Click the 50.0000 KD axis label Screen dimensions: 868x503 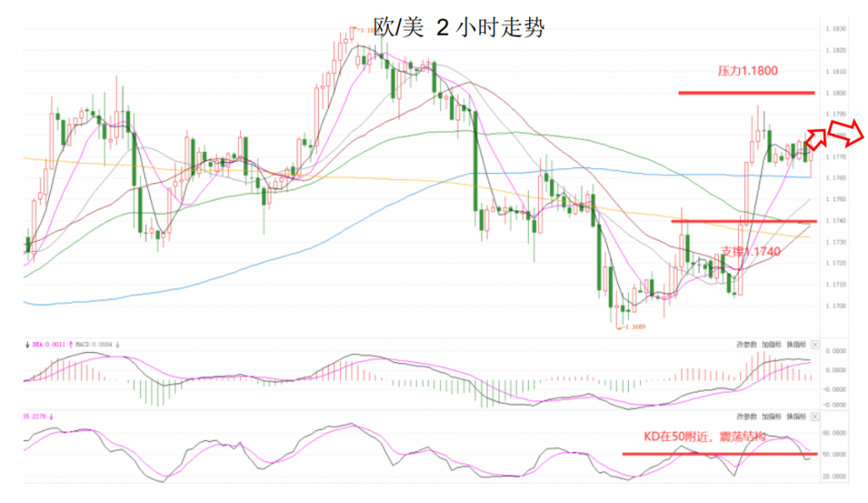(835, 455)
